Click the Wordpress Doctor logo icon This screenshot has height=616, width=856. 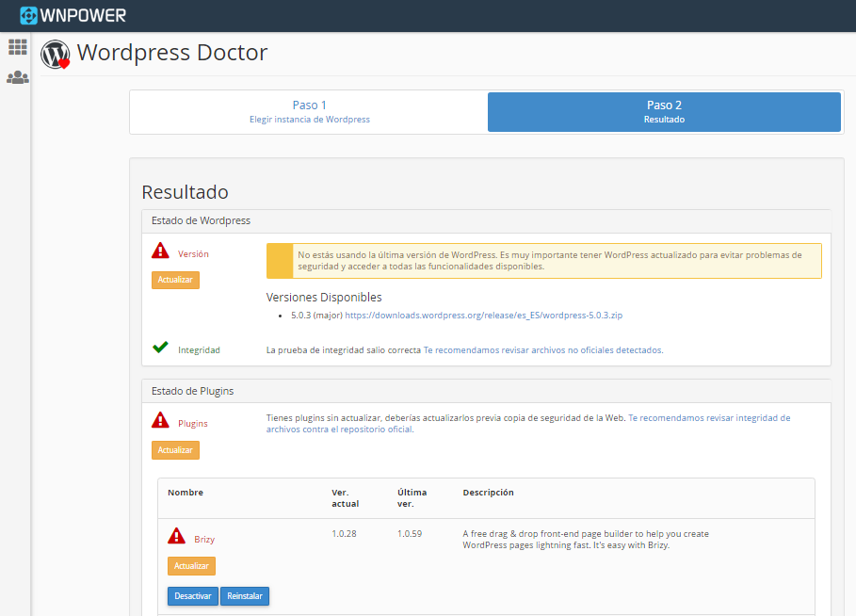[x=56, y=54]
